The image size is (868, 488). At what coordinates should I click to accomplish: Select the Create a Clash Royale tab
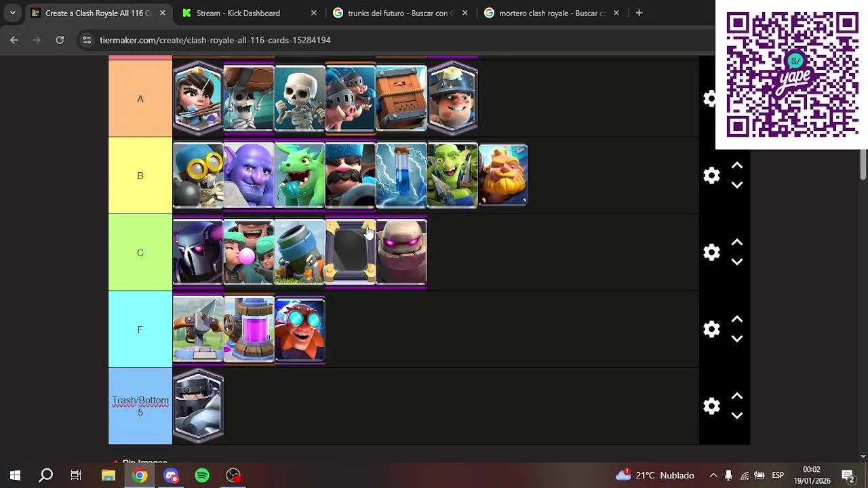click(97, 13)
